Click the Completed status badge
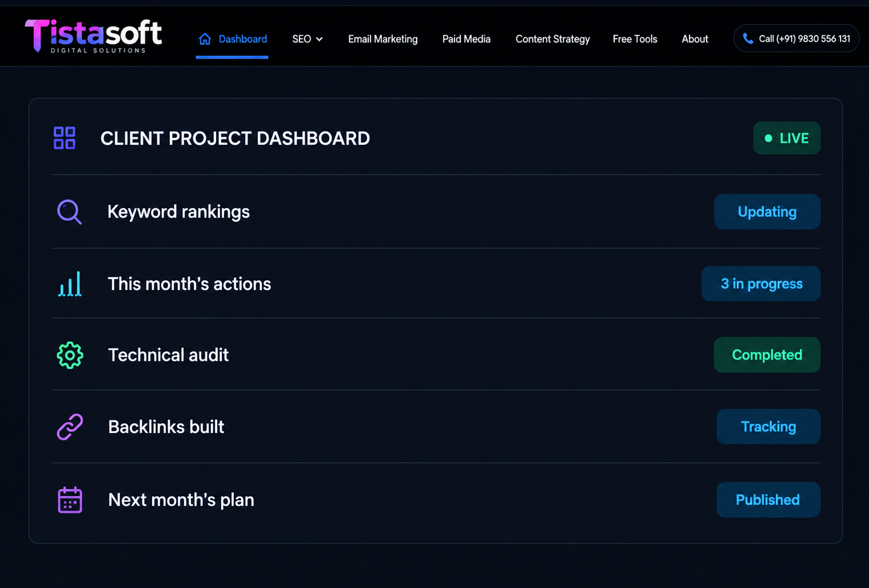Viewport: 869px width, 588px height. click(x=767, y=355)
